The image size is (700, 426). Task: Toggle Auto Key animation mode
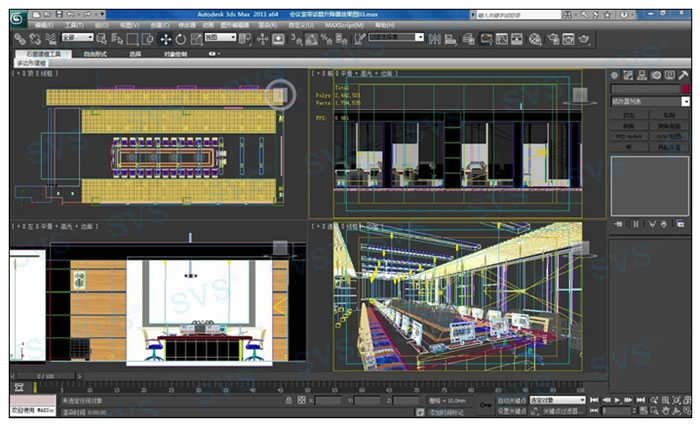coord(510,400)
